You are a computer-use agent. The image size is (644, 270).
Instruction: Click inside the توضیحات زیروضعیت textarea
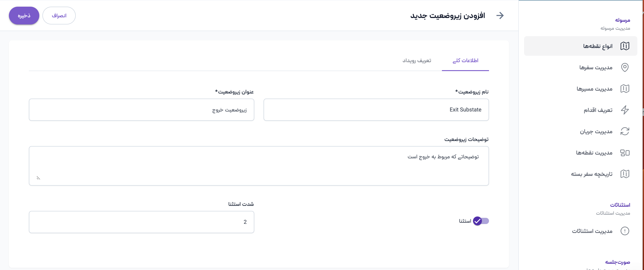coord(259,166)
